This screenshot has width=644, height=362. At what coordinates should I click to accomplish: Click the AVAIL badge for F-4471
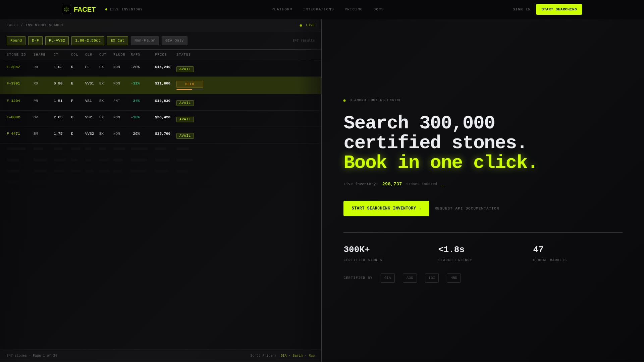(185, 136)
